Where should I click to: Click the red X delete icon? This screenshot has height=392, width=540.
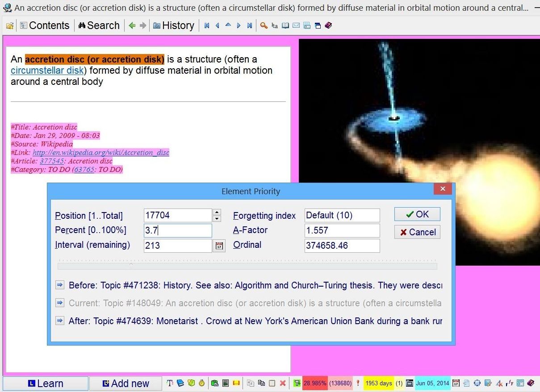click(x=283, y=383)
